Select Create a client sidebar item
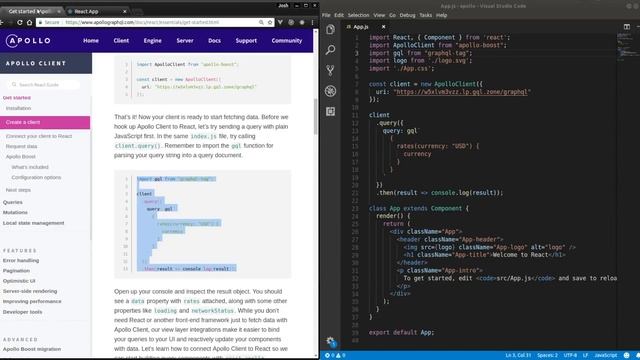This screenshot has width=640, height=360. click(45, 122)
